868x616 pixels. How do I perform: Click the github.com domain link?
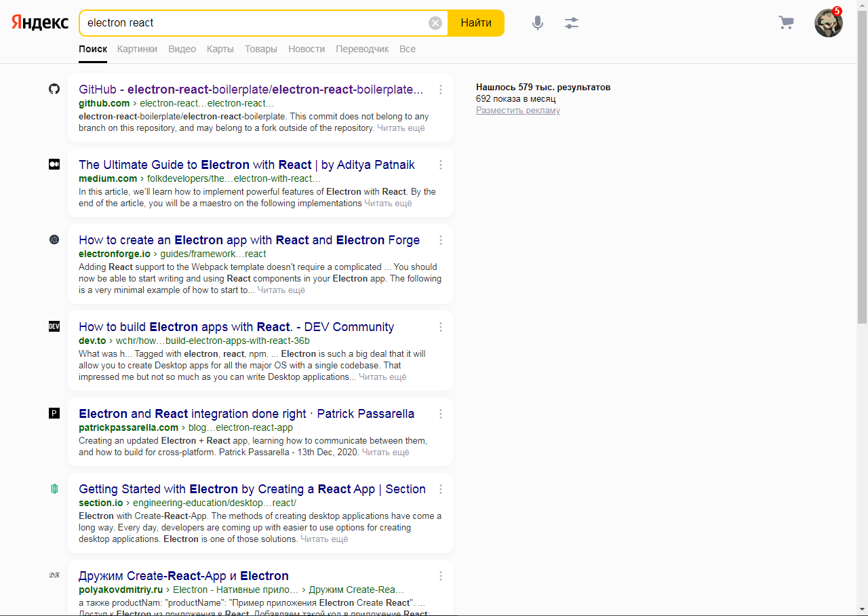[104, 103]
